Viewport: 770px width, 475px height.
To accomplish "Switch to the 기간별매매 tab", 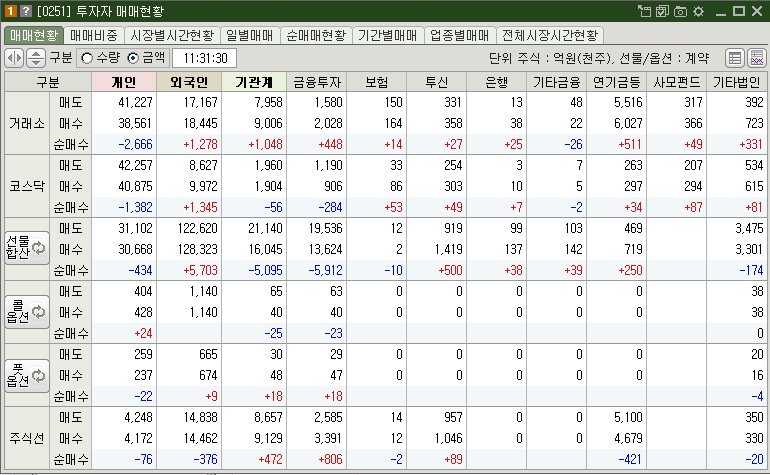I will (387, 35).
